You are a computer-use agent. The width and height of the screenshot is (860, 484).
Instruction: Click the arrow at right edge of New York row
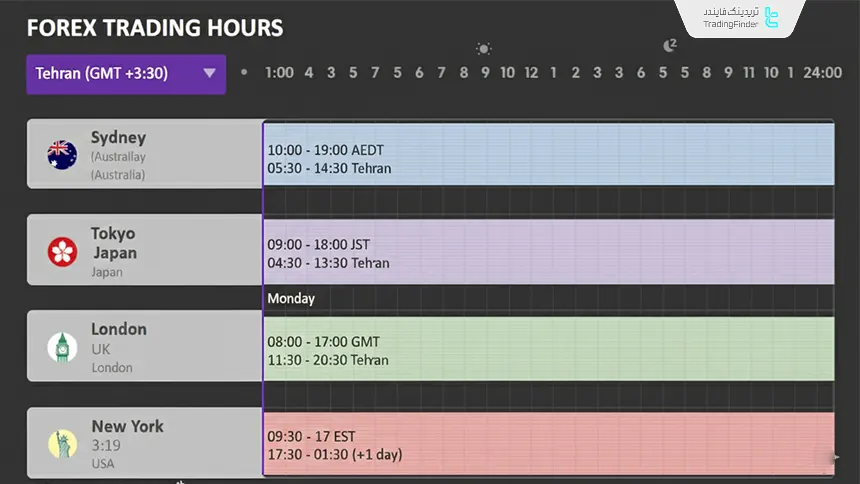tap(836, 459)
